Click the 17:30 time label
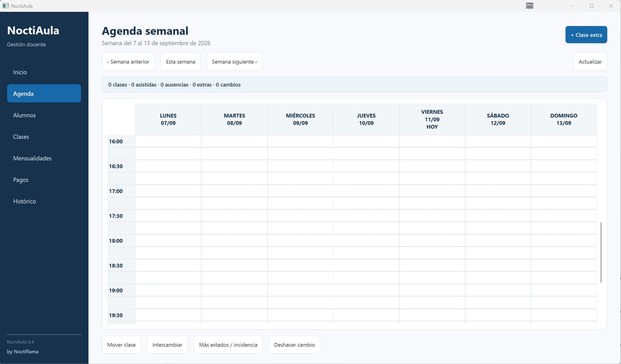This screenshot has width=621, height=364. pyautogui.click(x=116, y=216)
